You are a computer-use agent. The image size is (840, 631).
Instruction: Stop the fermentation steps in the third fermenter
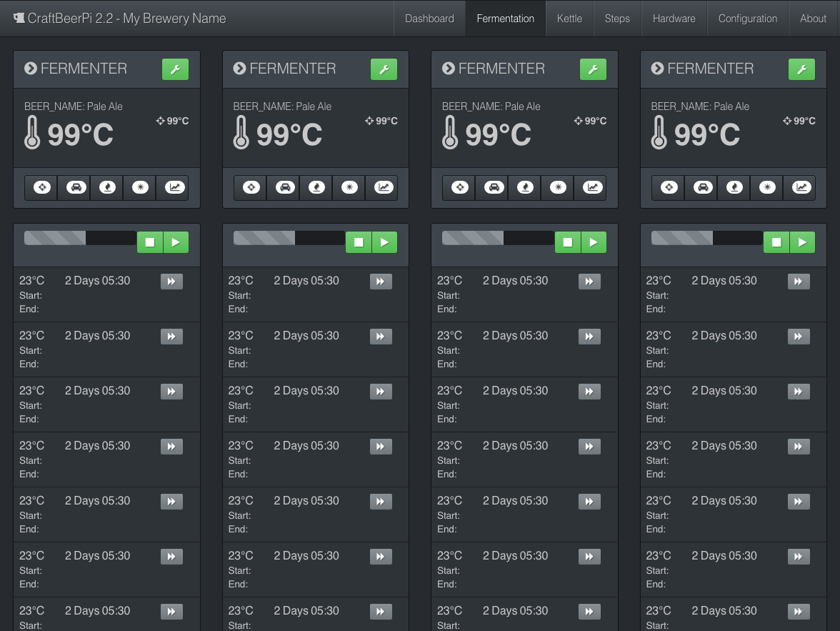(568, 242)
